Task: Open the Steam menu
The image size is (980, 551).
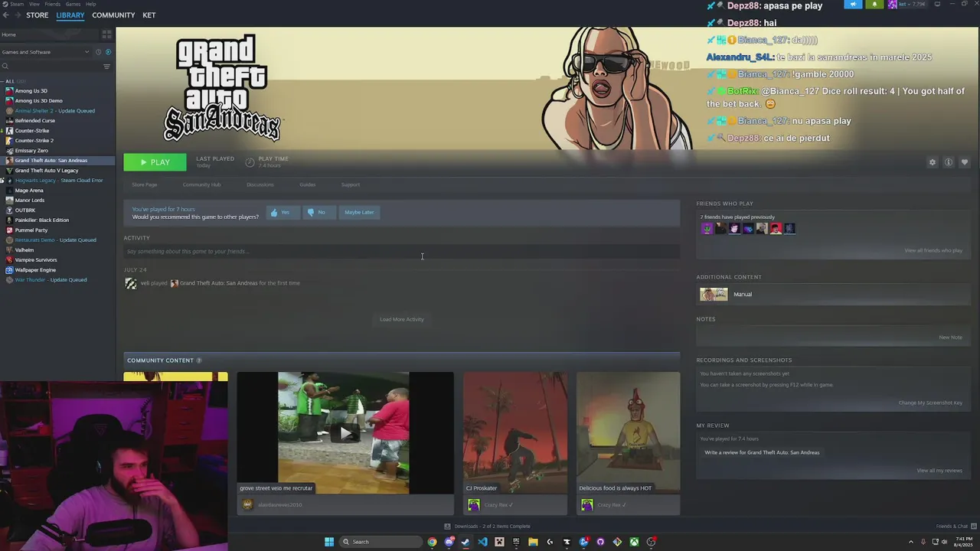Action: 15,4
